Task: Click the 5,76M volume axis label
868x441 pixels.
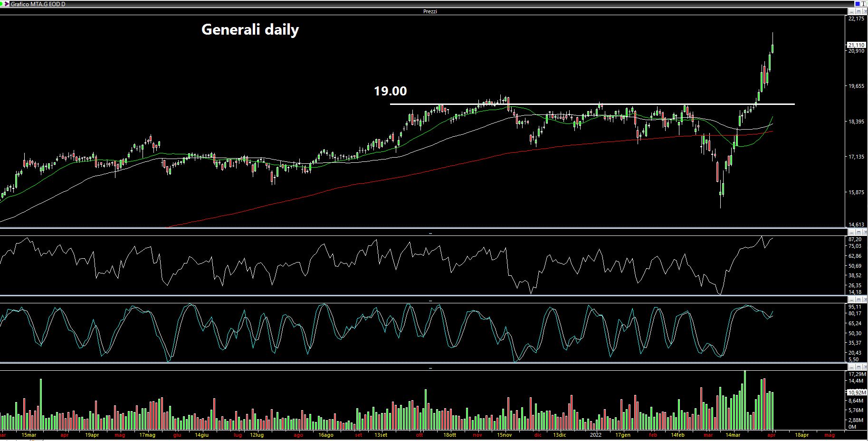Action: pos(856,410)
